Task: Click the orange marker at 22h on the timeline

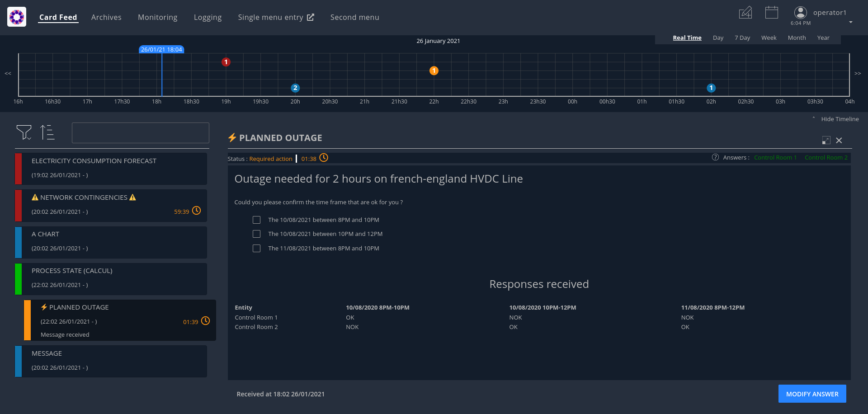Action: coord(434,71)
